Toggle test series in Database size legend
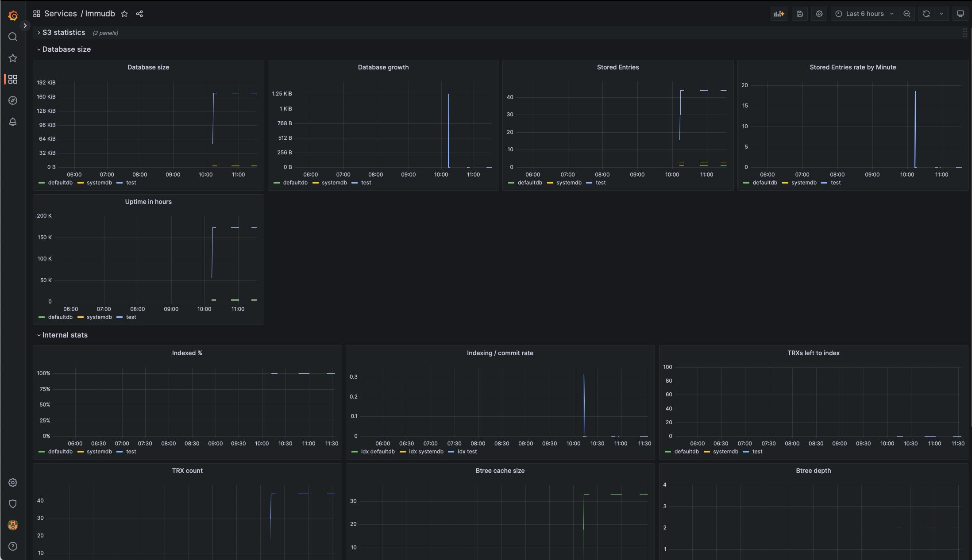Screen dimensions: 972x560 point(131,183)
